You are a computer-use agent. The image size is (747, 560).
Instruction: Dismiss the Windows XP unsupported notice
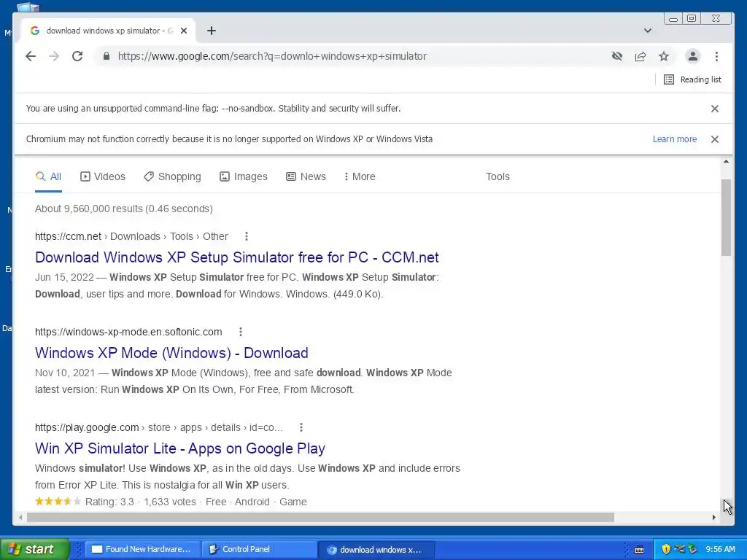pos(715,139)
